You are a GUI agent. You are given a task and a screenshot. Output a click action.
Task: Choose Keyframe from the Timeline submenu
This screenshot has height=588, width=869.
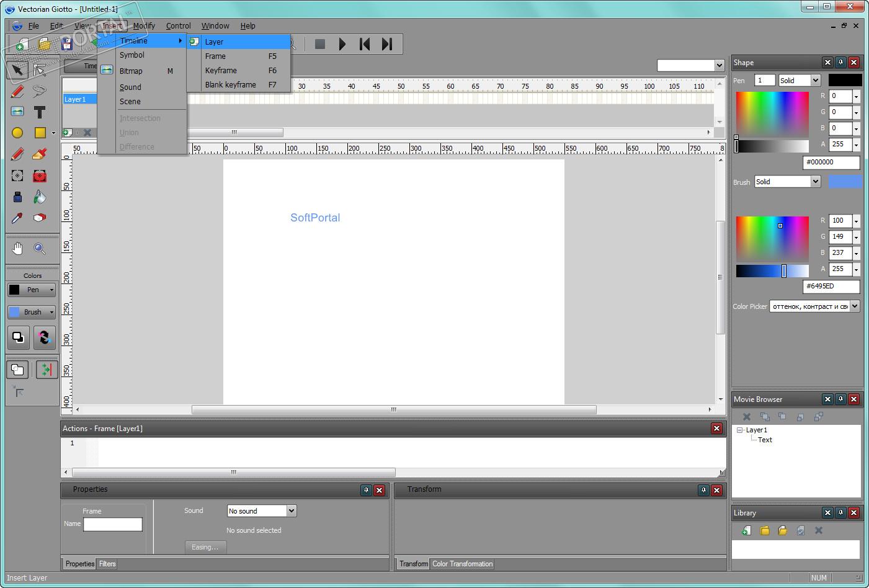[x=239, y=71]
